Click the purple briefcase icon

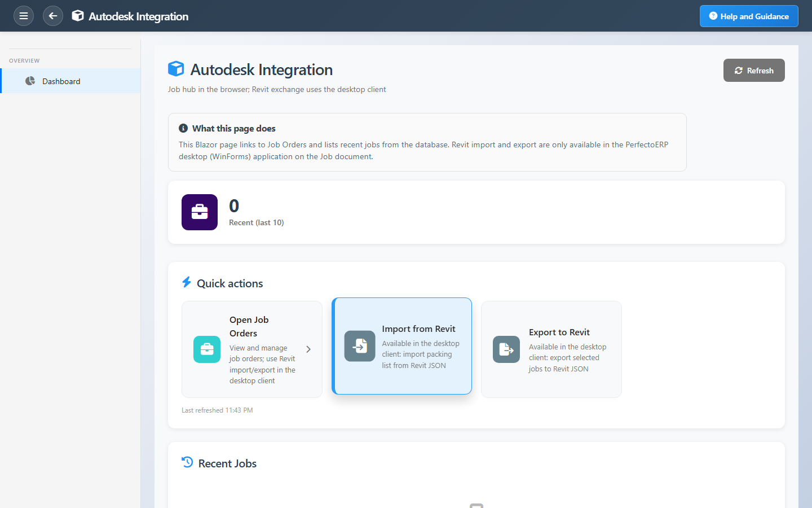coord(200,212)
